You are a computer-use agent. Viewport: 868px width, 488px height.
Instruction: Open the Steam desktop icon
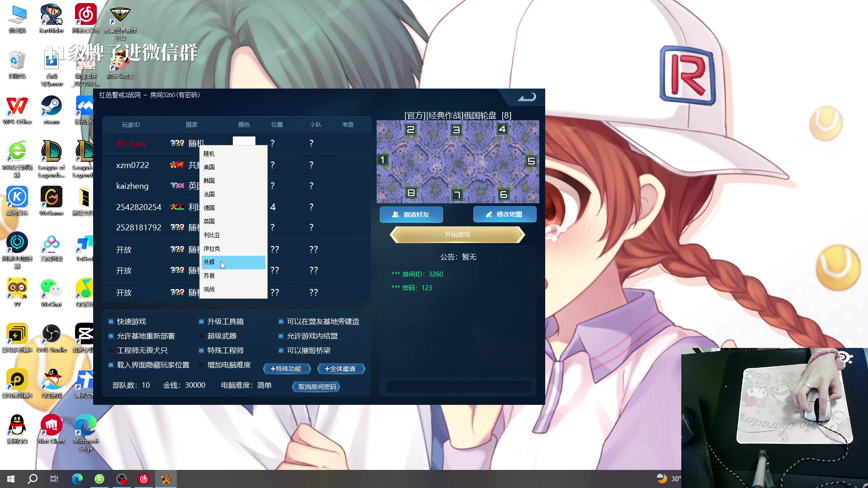(51, 109)
